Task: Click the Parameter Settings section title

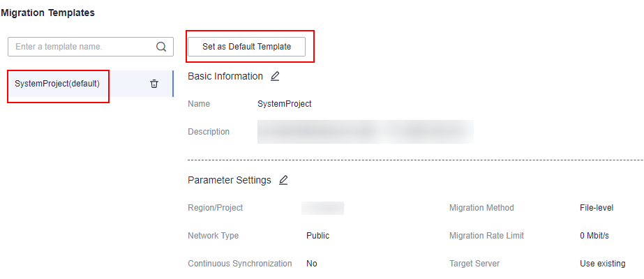Action: (x=229, y=180)
